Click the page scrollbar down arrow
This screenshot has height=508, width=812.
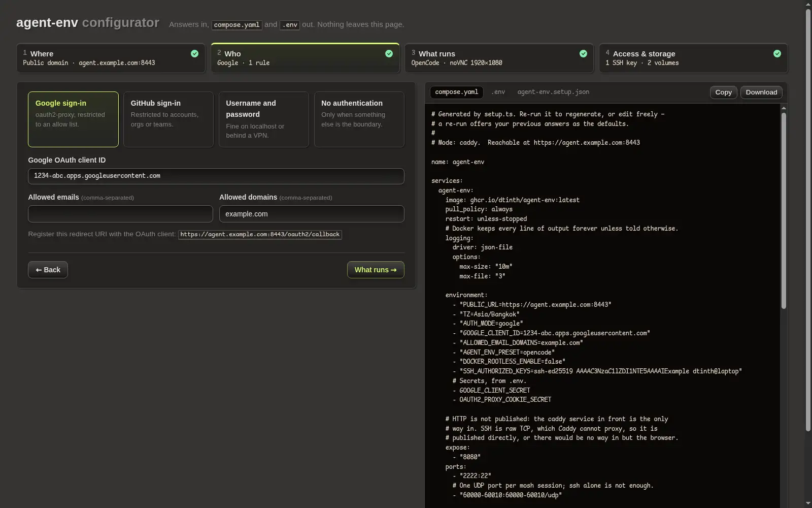coord(808,503)
